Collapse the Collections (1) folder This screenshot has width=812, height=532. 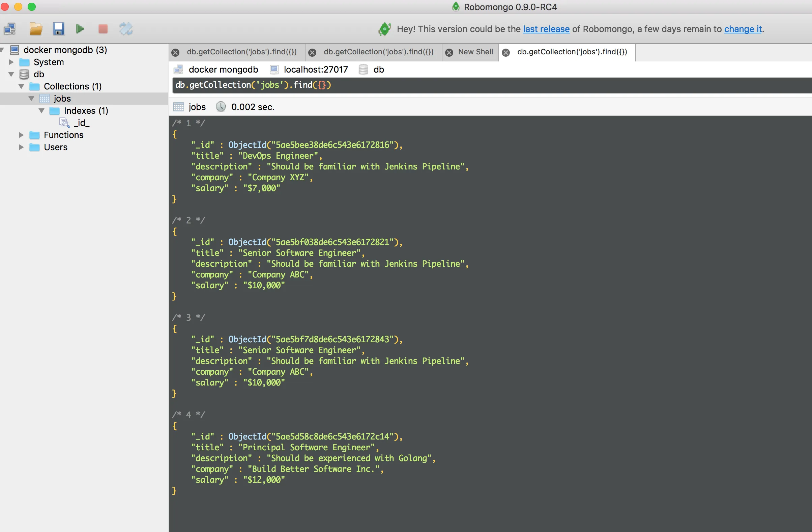pyautogui.click(x=21, y=86)
